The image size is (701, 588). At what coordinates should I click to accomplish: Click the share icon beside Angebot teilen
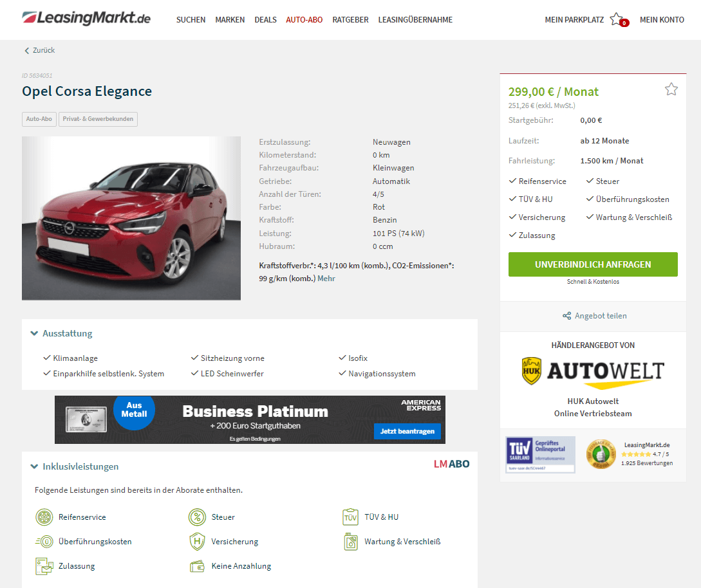coord(566,316)
